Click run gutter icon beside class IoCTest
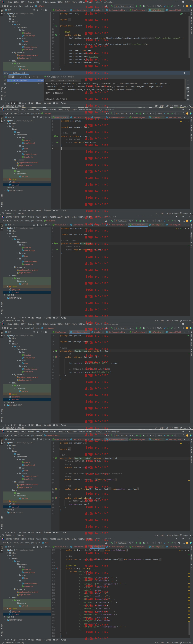Image resolution: width=193 pixels, height=644 pixels. [x=56, y=26]
